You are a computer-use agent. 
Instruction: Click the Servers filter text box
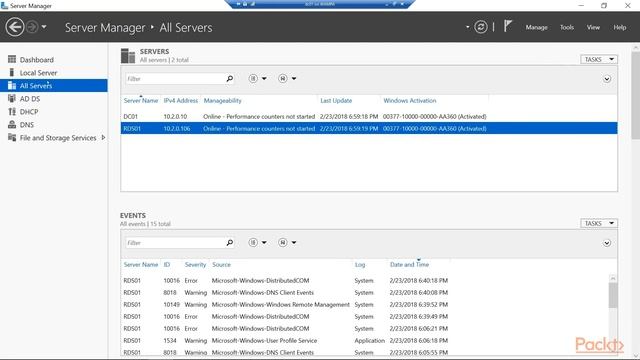[175, 79]
